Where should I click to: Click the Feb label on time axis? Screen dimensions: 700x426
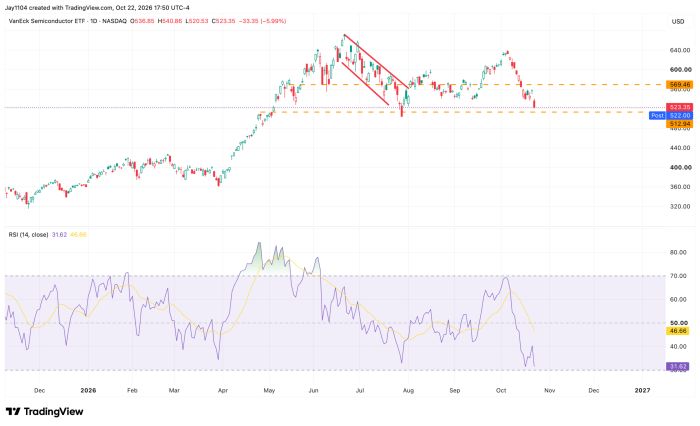pyautogui.click(x=132, y=390)
